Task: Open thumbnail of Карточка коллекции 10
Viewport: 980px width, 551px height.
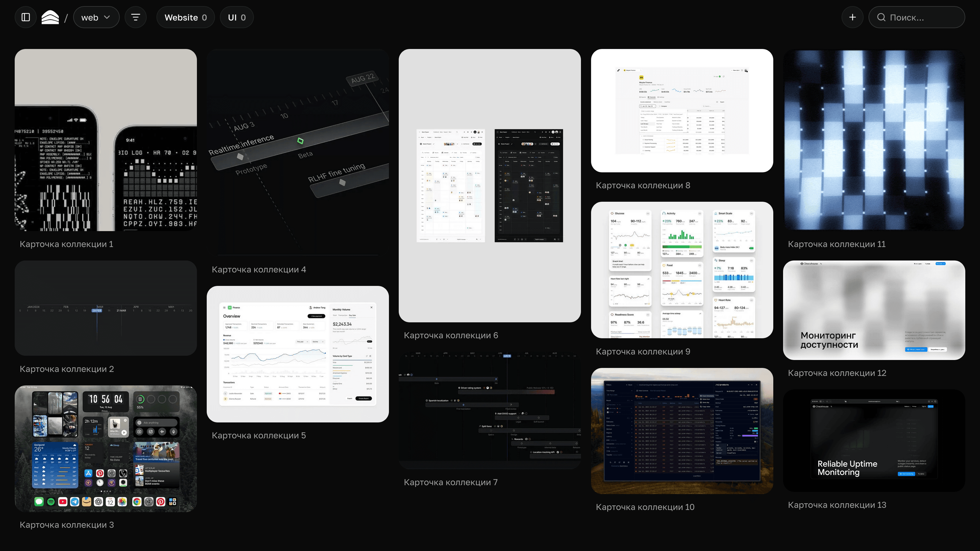Action: click(x=682, y=431)
